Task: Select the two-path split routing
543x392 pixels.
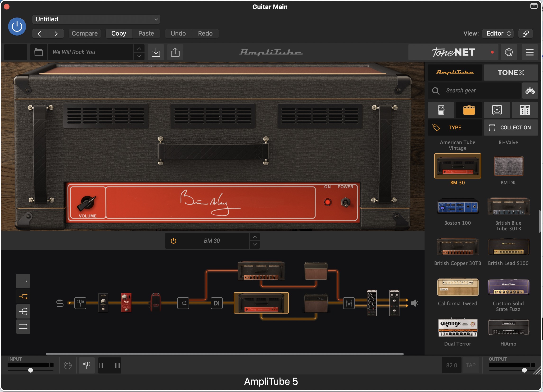Action: tap(23, 296)
